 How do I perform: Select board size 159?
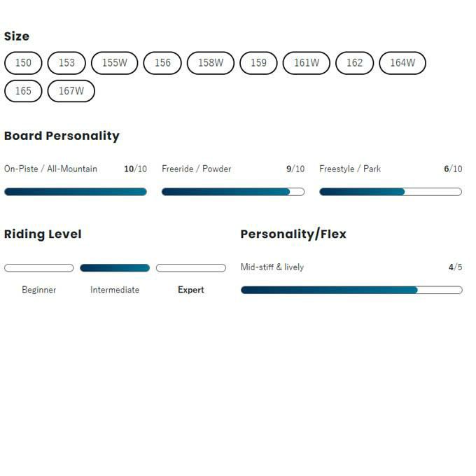tap(258, 63)
